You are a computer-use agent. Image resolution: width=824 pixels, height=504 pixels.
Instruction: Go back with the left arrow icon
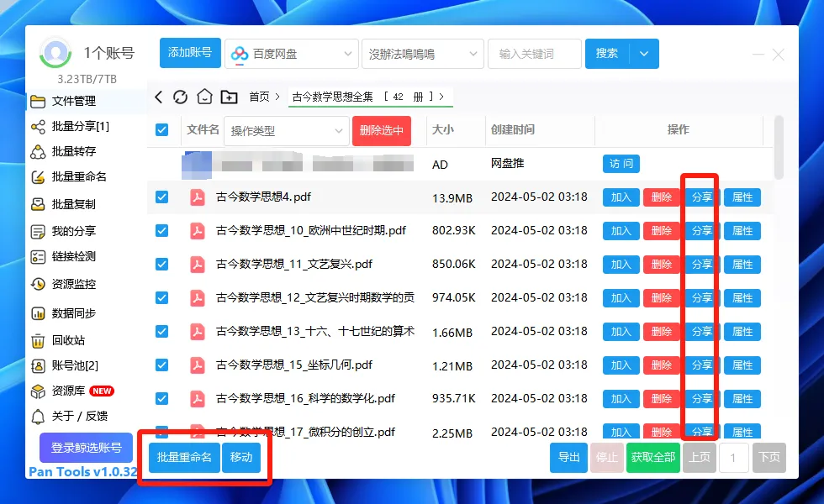159,97
